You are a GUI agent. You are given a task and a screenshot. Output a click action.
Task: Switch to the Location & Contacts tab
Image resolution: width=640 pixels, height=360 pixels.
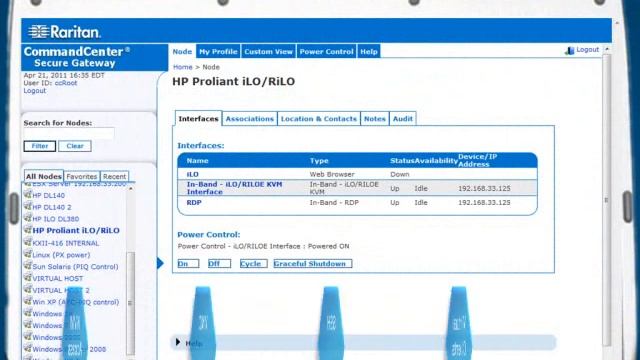[319, 119]
